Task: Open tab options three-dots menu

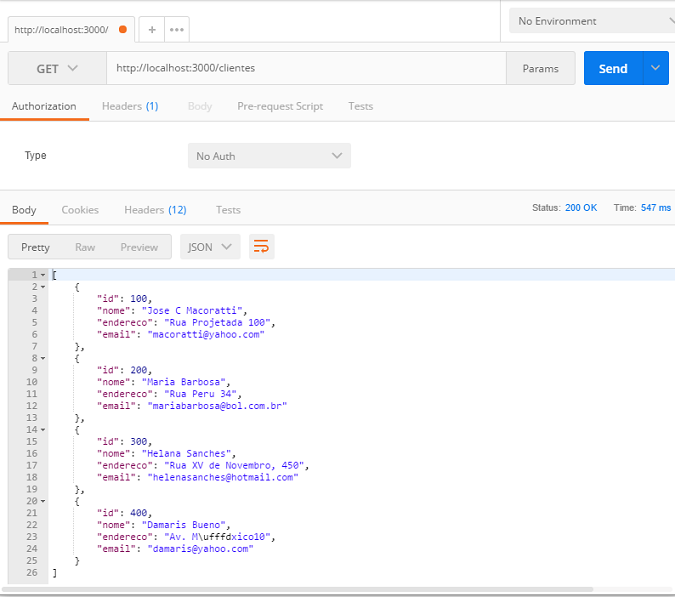Action: 176,30
